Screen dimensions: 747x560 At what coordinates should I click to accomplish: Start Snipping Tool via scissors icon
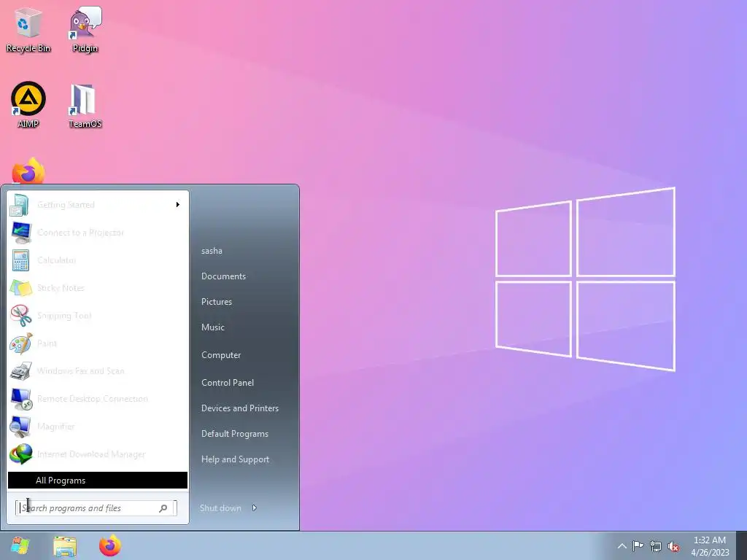[x=20, y=315]
